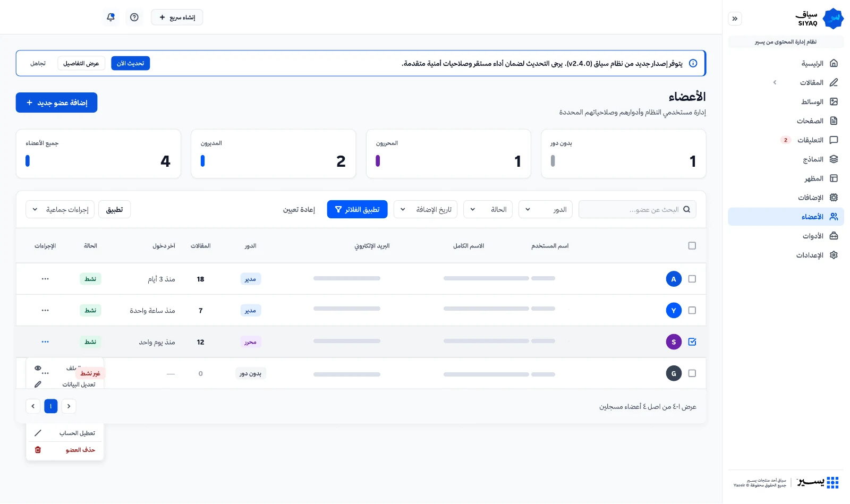
Task: Click the image icon for الوسائط
Action: tap(834, 101)
